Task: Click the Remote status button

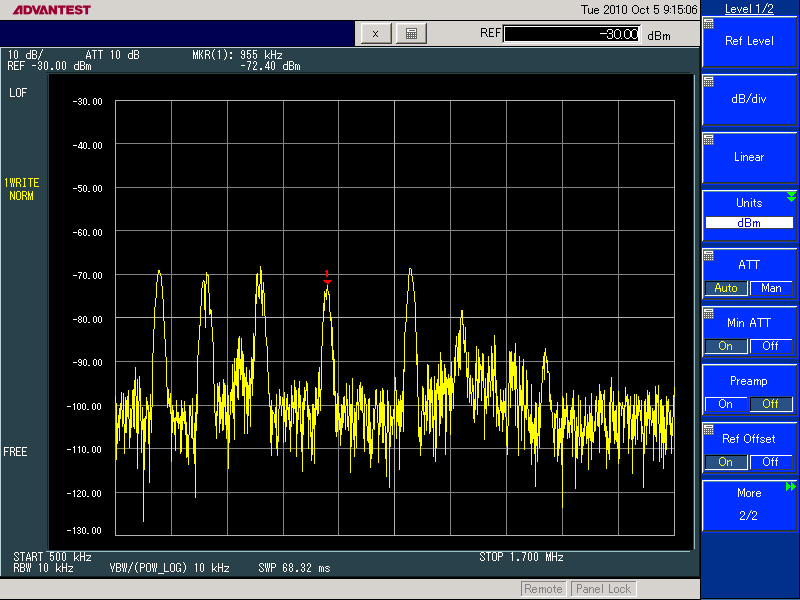Action: click(543, 589)
